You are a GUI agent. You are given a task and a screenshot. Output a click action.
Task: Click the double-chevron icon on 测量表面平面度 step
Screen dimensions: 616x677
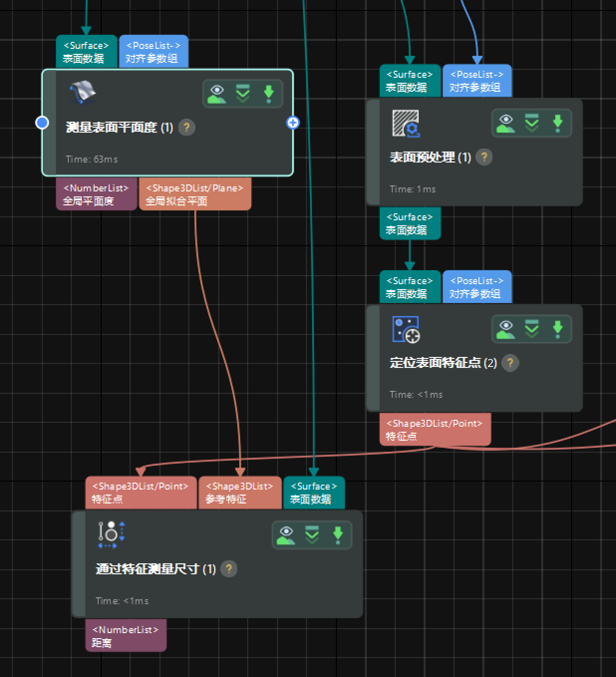(x=243, y=94)
